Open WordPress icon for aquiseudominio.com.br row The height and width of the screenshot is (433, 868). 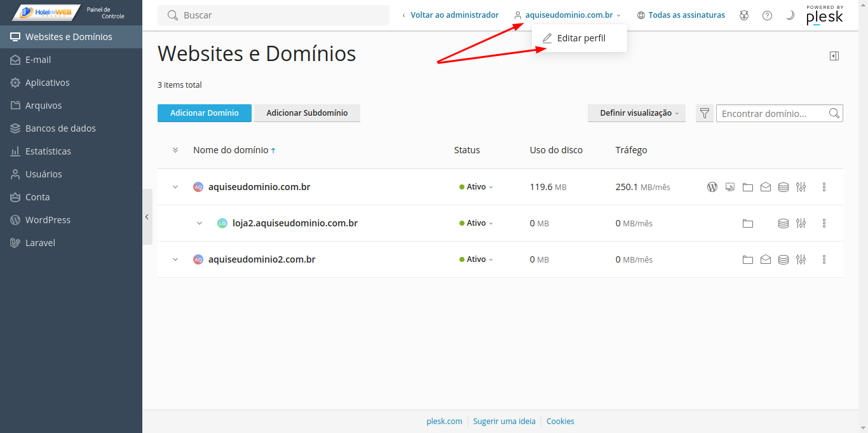click(x=712, y=187)
